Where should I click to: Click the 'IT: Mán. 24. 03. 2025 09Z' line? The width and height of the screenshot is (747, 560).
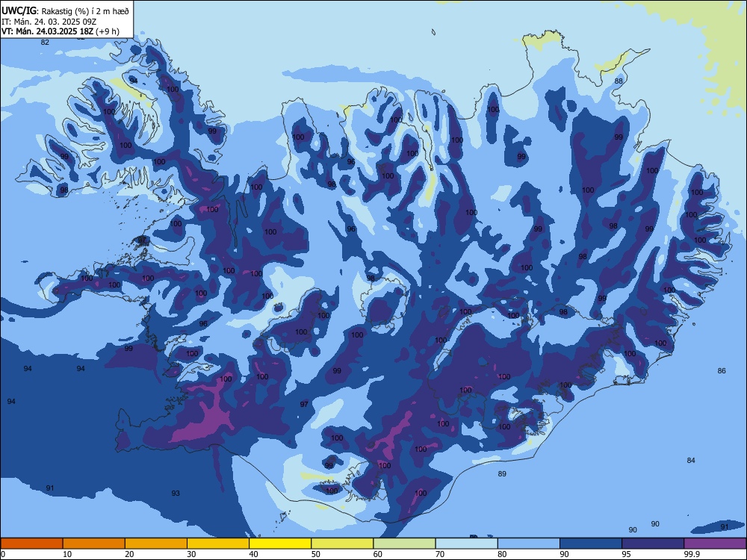(49, 22)
